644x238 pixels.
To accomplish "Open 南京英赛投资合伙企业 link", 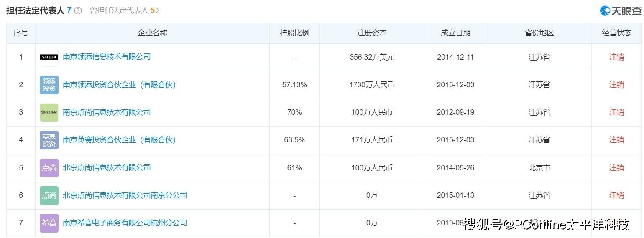I will click(x=119, y=140).
